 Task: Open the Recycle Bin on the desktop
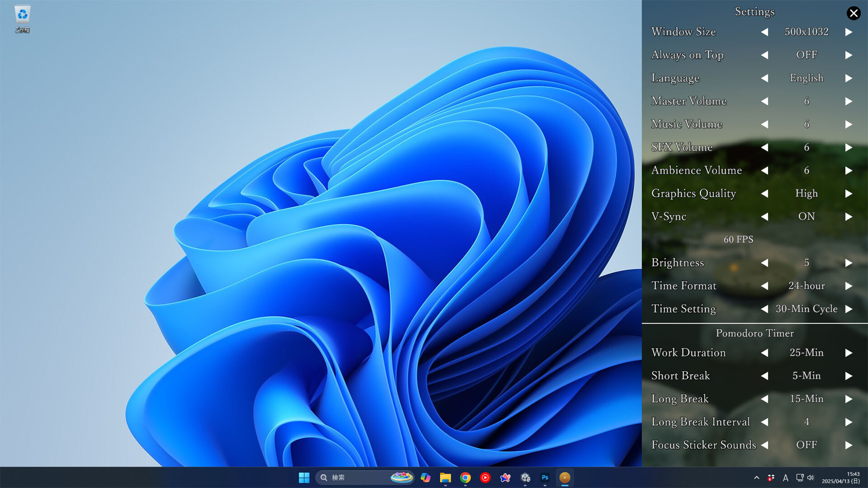coord(21,15)
